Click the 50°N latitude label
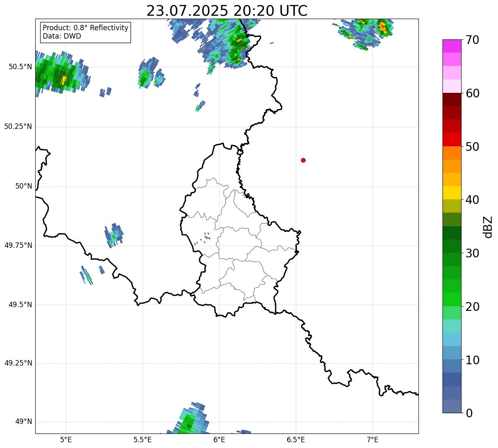 (x=24, y=186)
